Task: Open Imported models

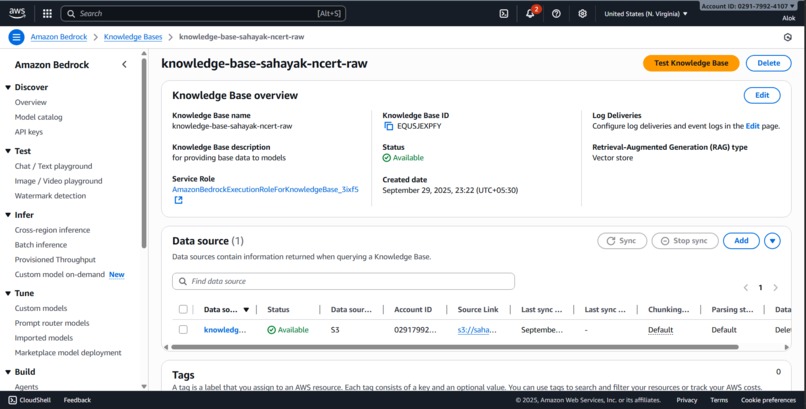Action: [x=44, y=338]
